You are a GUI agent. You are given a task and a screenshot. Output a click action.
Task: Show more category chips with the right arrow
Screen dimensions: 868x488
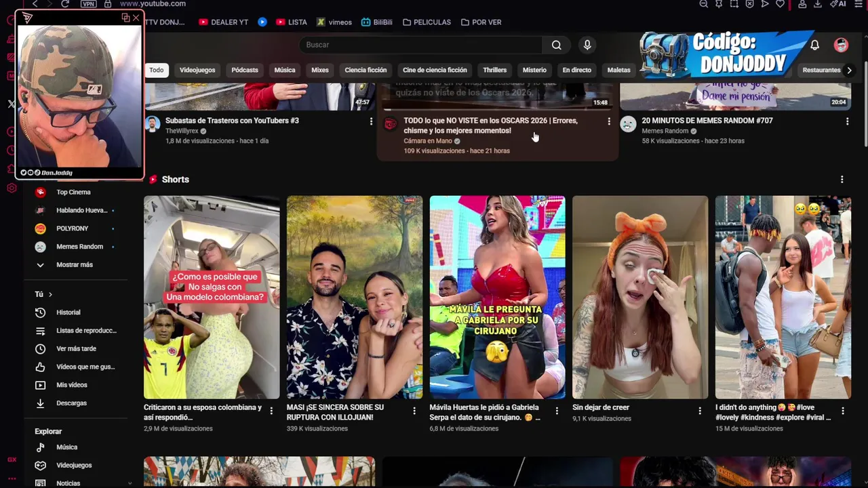849,70
